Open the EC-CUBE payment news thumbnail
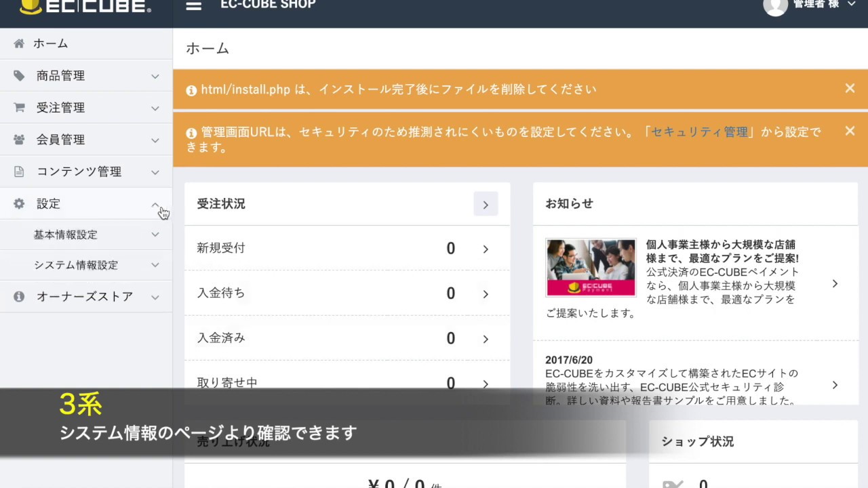Screen dimensions: 868x488 (x=591, y=267)
